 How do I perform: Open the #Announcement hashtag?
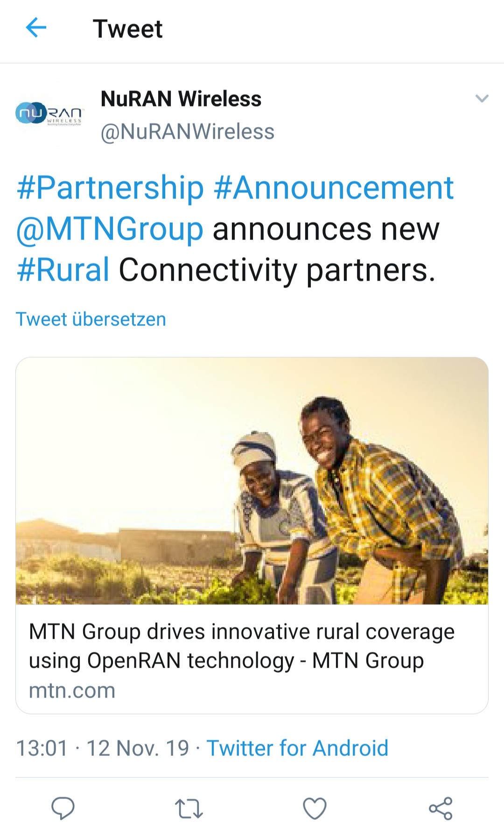click(x=334, y=188)
